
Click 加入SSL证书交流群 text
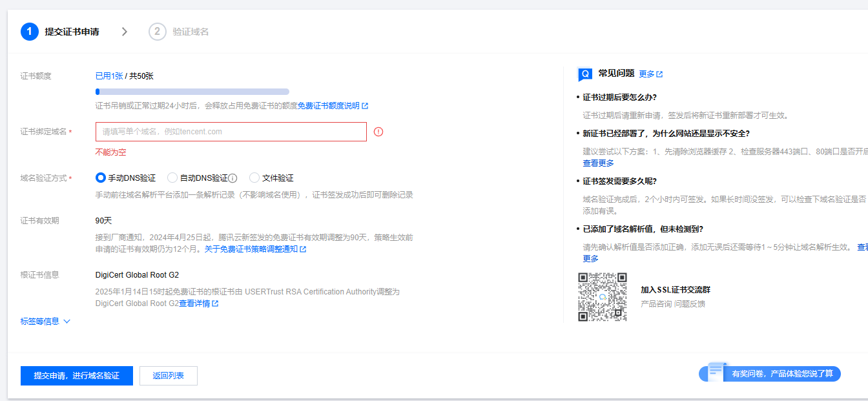tap(676, 290)
